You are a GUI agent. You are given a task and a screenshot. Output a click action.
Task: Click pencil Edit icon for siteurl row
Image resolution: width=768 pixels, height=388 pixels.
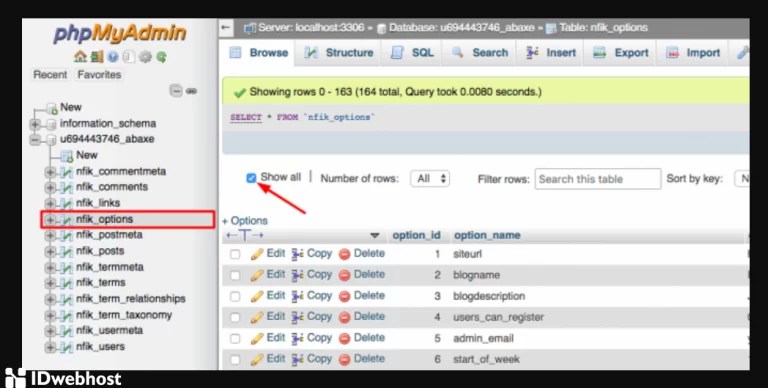tap(257, 254)
